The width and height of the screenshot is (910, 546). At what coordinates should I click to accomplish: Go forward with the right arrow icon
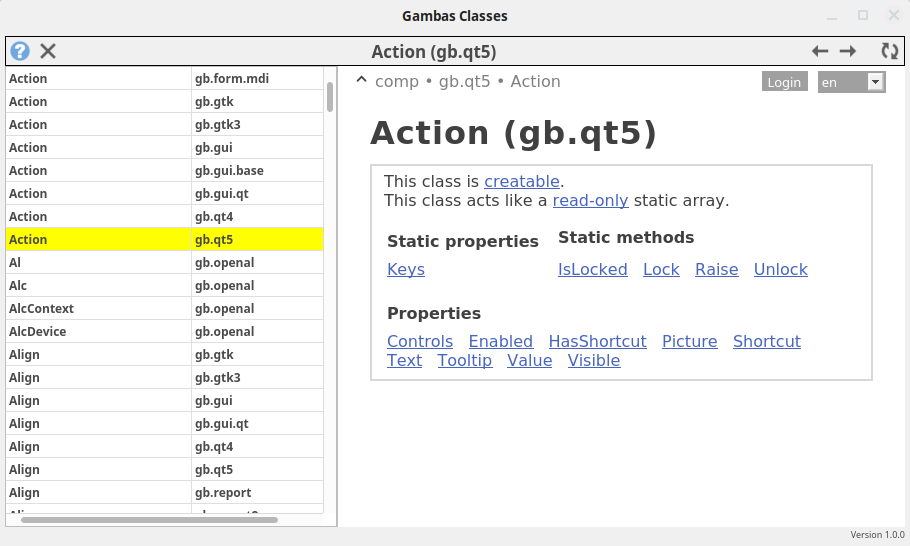point(848,51)
